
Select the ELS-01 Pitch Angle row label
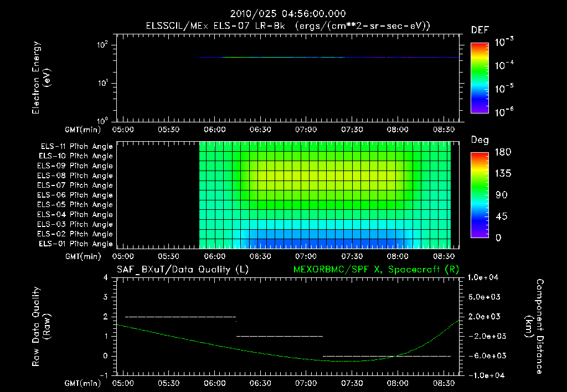coord(76,244)
